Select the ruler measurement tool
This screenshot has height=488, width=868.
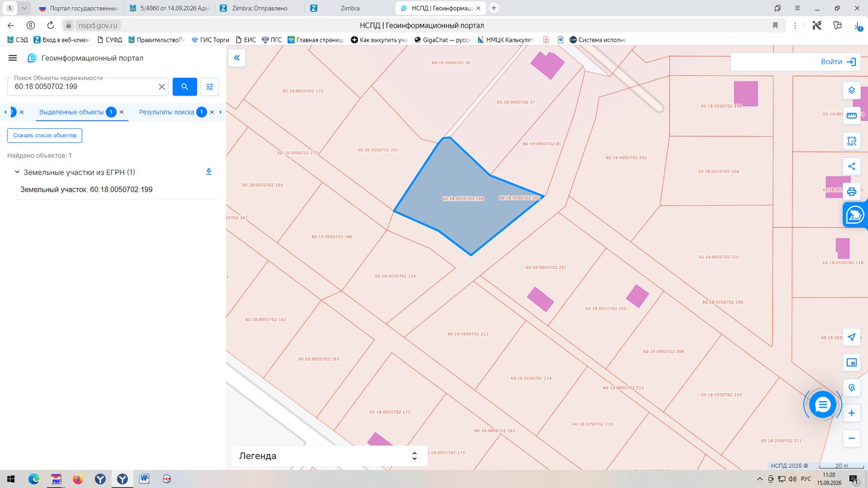pyautogui.click(x=852, y=116)
